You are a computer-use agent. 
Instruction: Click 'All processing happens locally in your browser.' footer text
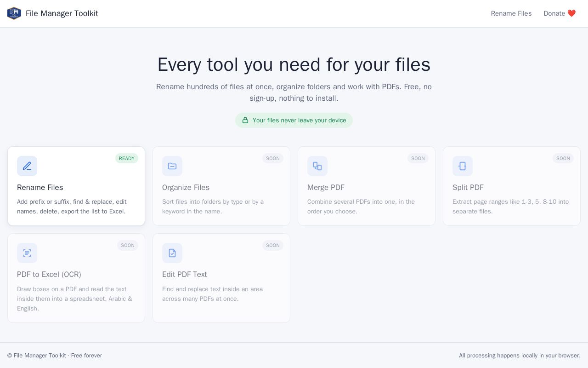(520, 356)
